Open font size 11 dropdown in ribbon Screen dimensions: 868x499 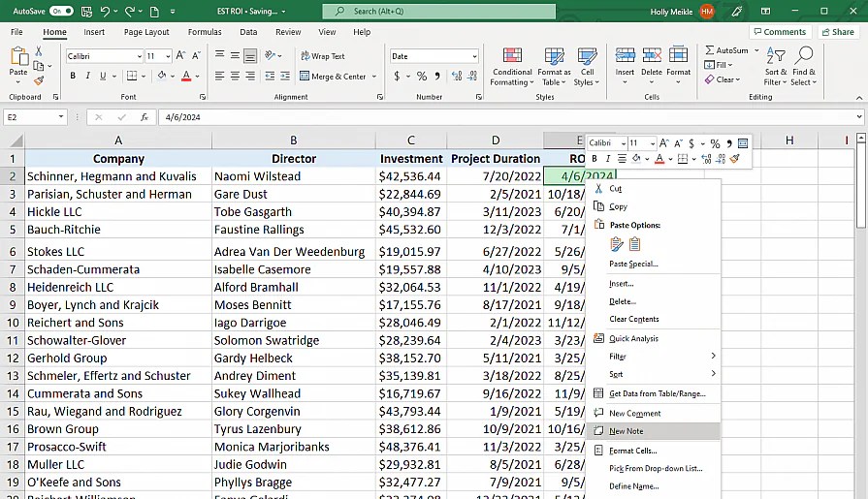coord(168,56)
